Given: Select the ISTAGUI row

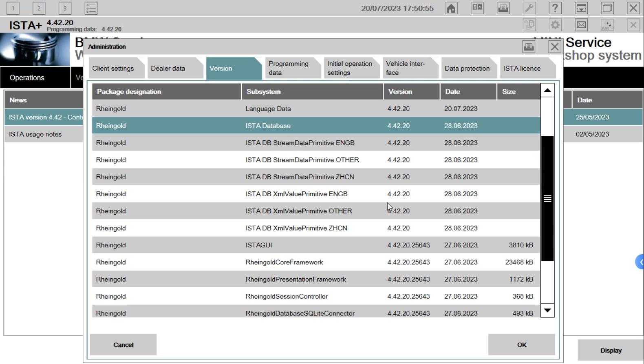Looking at the screenshot, I should tap(316, 245).
